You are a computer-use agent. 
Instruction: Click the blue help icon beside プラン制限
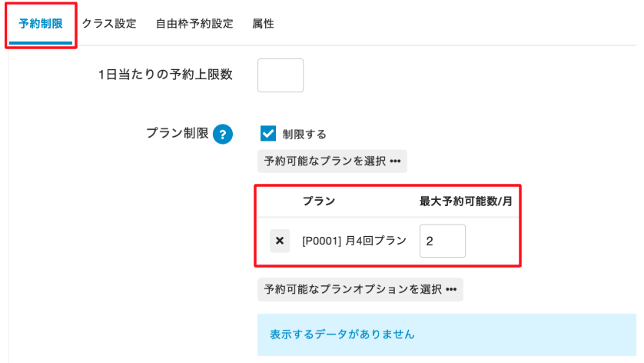click(223, 134)
